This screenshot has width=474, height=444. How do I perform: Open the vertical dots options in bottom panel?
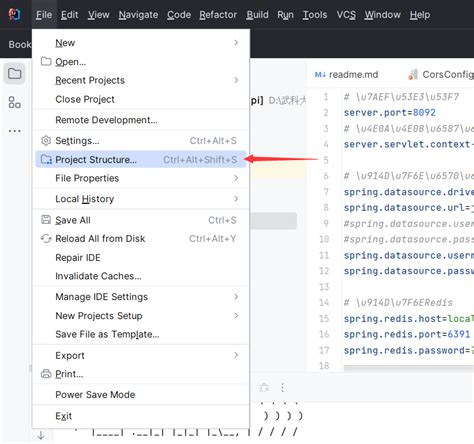(282, 387)
